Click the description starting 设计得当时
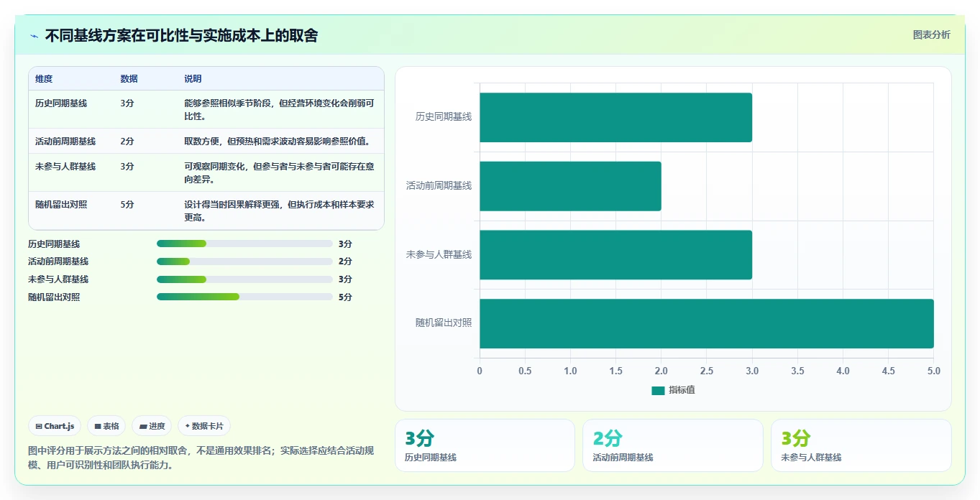The height and width of the screenshot is (500, 980). (x=279, y=210)
